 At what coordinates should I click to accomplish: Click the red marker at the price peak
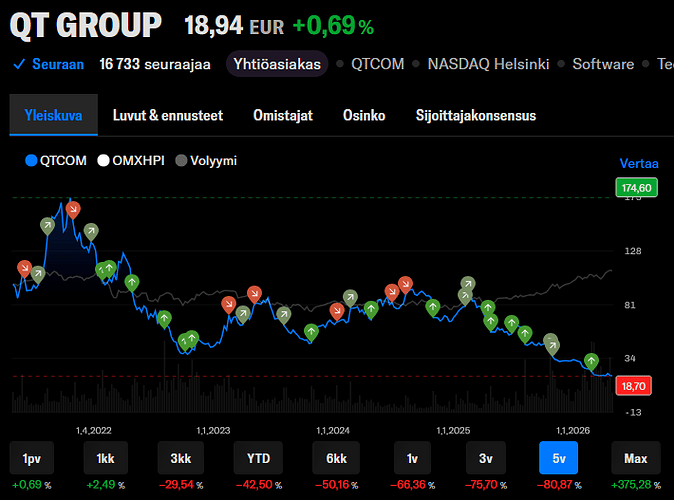[73, 209]
